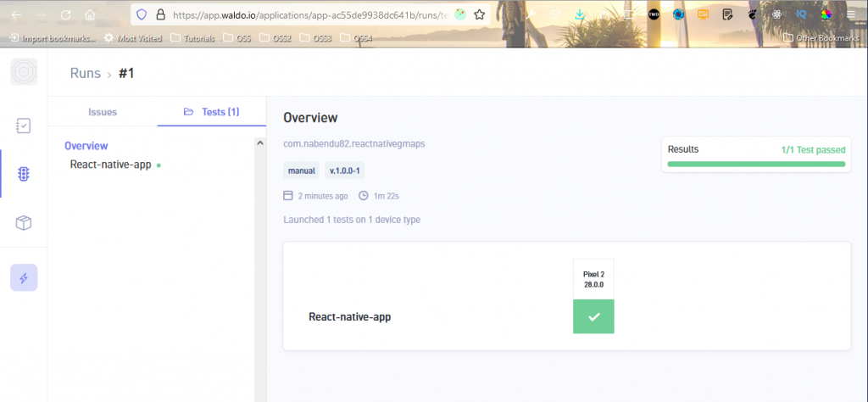The image size is (868, 402).
Task: Click the Overview heading in main panel
Action: [310, 117]
